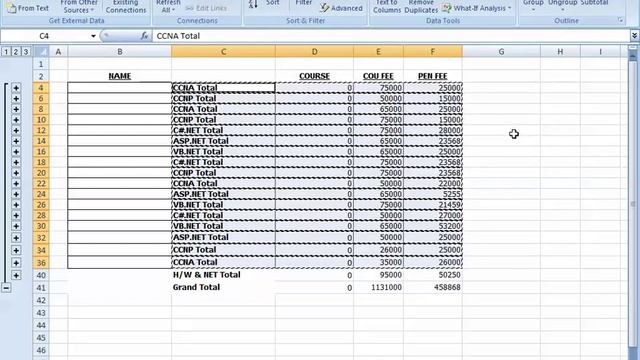Select row 44 header
Screen dimensions: 640x360
pos(41,325)
